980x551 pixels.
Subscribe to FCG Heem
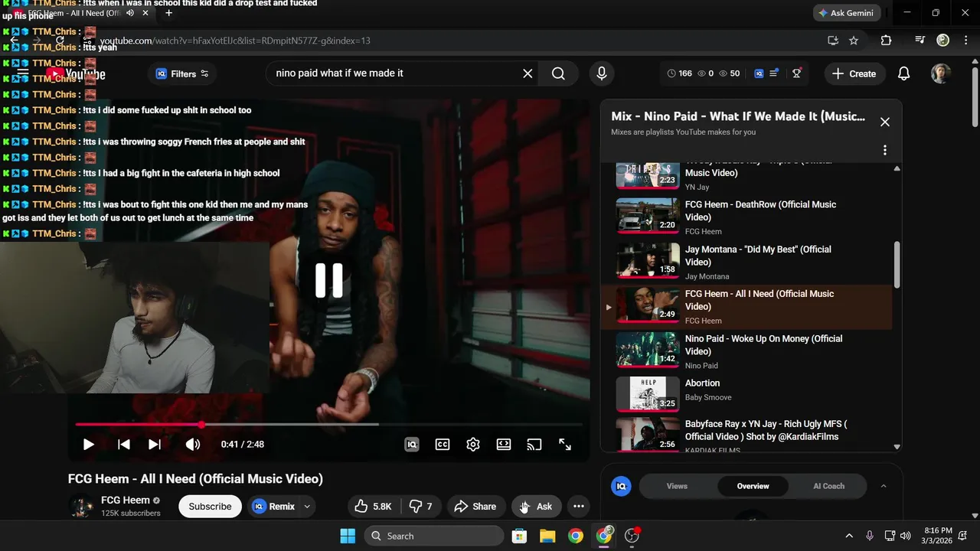coord(210,507)
